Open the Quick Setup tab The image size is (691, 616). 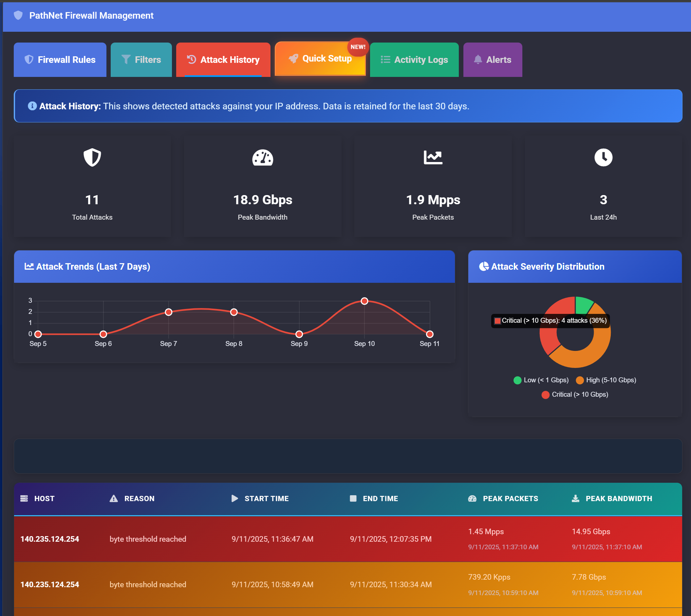[320, 59]
